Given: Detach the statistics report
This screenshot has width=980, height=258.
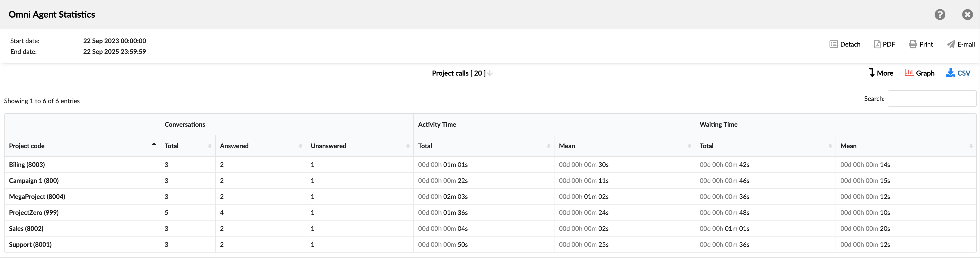Looking at the screenshot, I should point(845,44).
